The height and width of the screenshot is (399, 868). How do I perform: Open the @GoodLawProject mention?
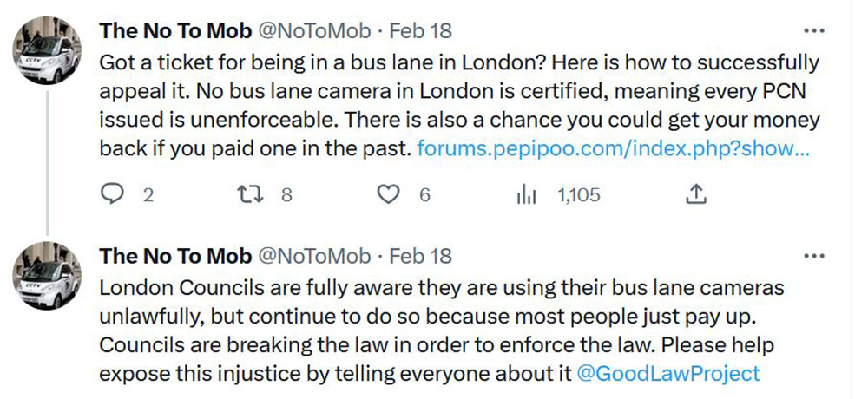pos(668,374)
